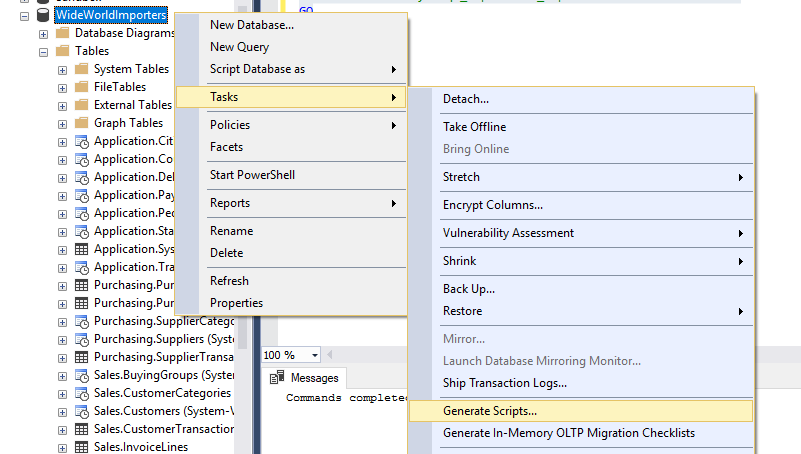Click the Graph Tables folder icon
Screen dimensions: 801x454
[81, 123]
